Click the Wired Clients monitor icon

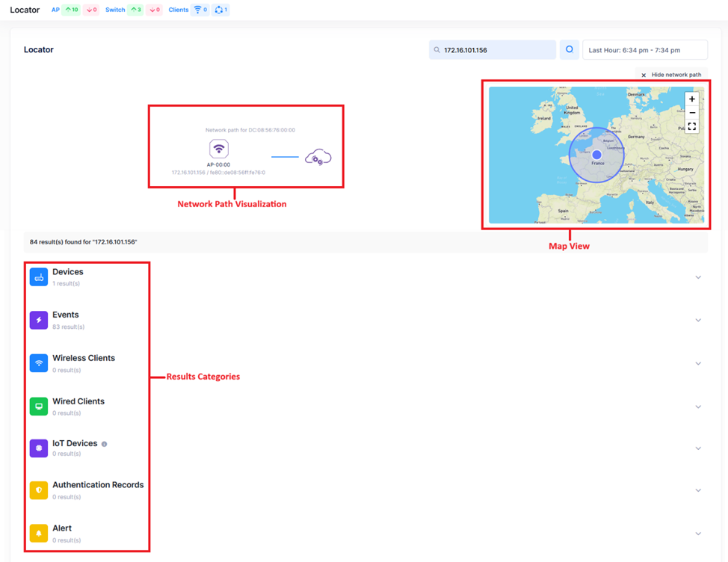pyautogui.click(x=39, y=407)
